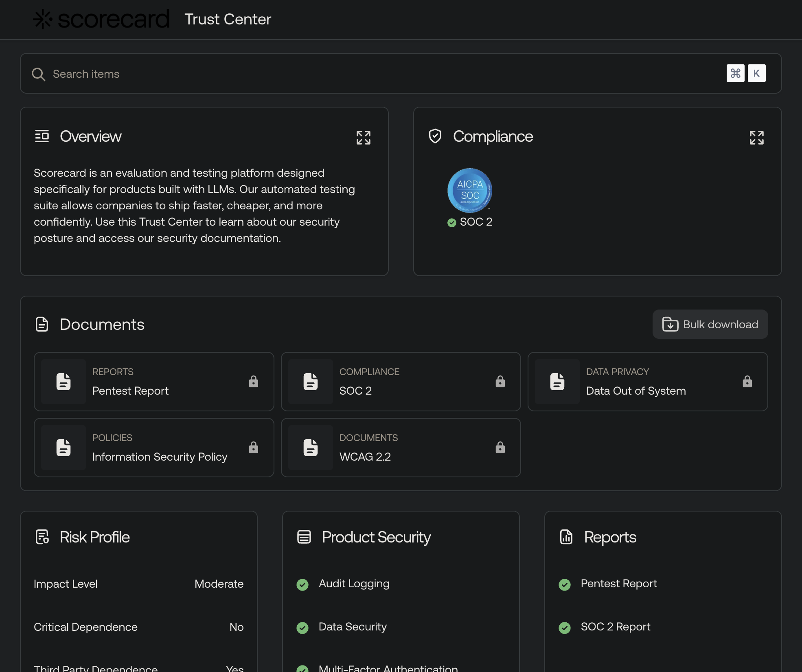The width and height of the screenshot is (802, 672).
Task: Focus the Search items field
Action: 401,73
